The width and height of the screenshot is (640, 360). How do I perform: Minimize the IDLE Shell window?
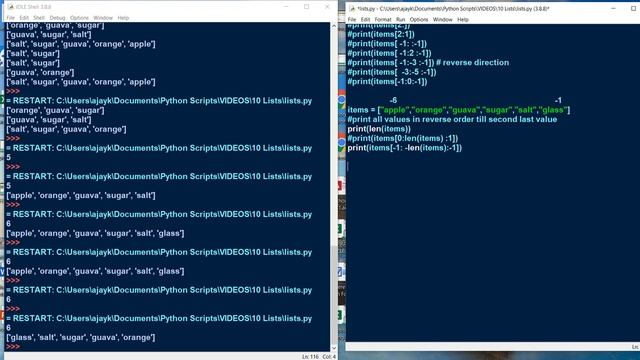click(286, 7)
